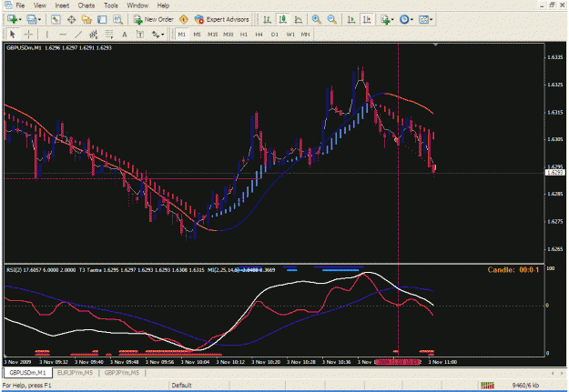Click the Default profile in status bar
Screen dimensions: 569x392
[181, 385]
